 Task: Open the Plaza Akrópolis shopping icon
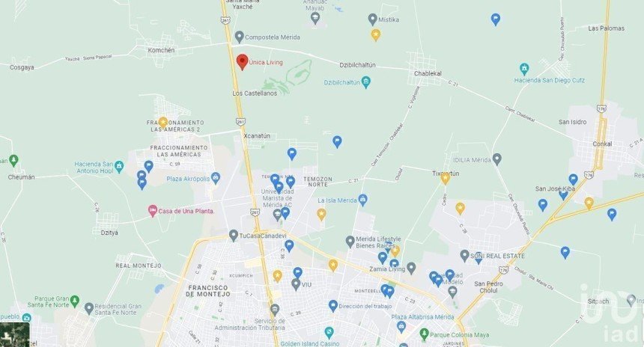[216, 178]
